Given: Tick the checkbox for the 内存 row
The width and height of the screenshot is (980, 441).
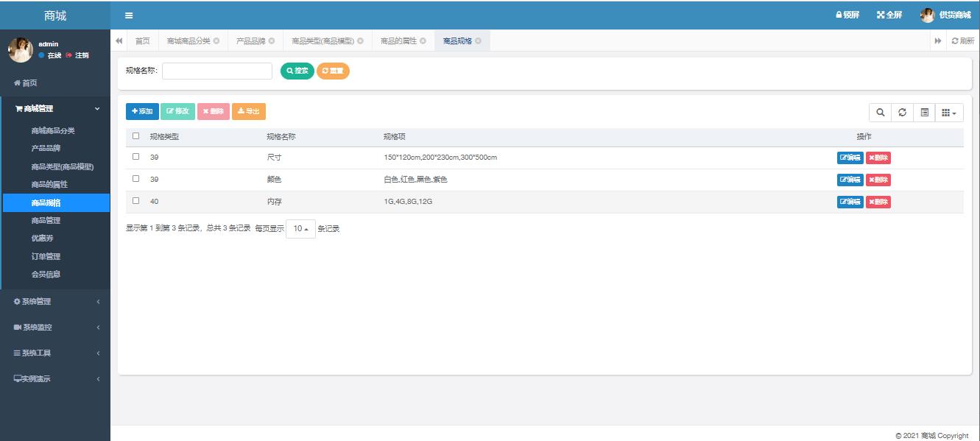Looking at the screenshot, I should [x=135, y=201].
